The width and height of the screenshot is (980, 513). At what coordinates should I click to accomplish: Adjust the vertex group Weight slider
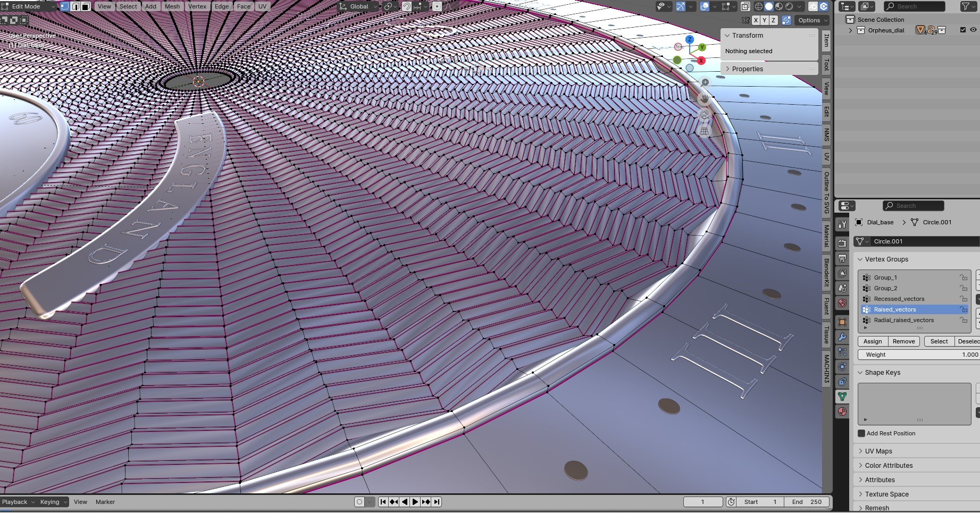click(x=918, y=355)
